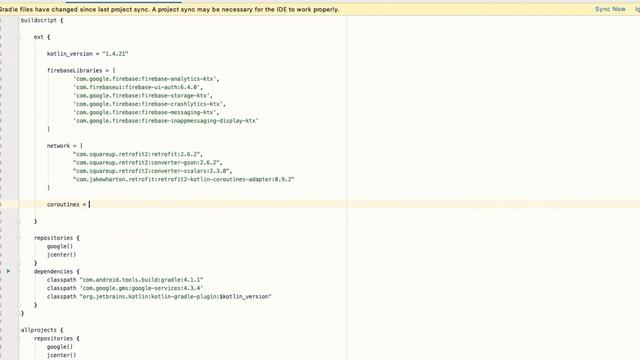Click google() inside buildscript repositories
This screenshot has height=360, width=640.
click(60, 246)
